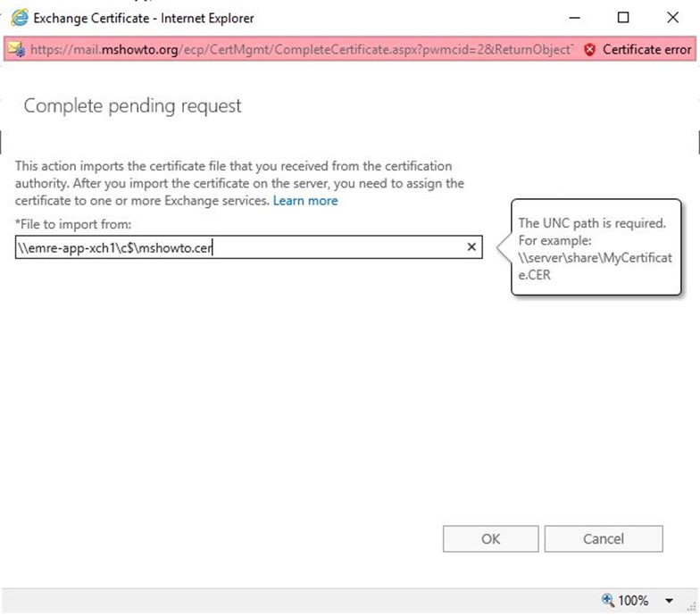The height and width of the screenshot is (616, 700).
Task: Click the mail site icon in address bar
Action: coord(17,49)
